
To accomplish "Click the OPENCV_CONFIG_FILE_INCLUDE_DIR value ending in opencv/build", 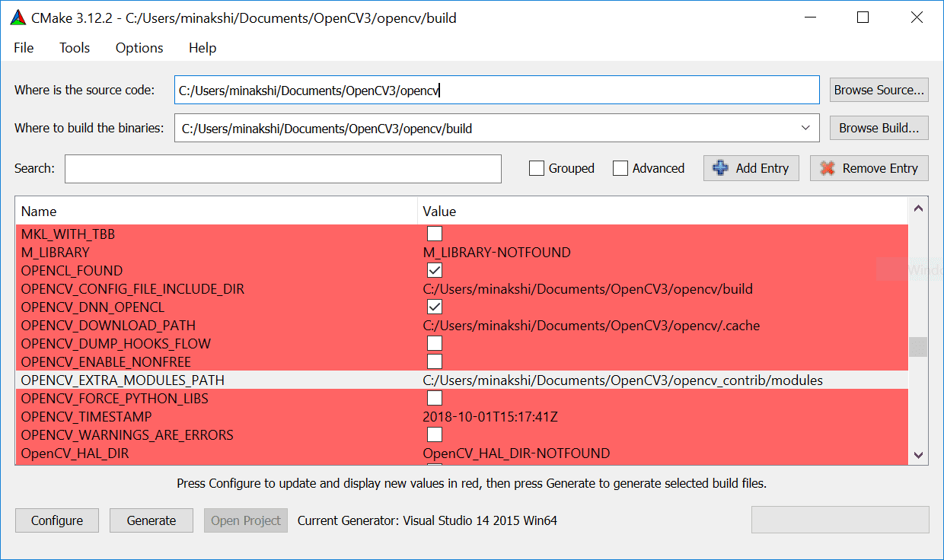I will tap(588, 288).
